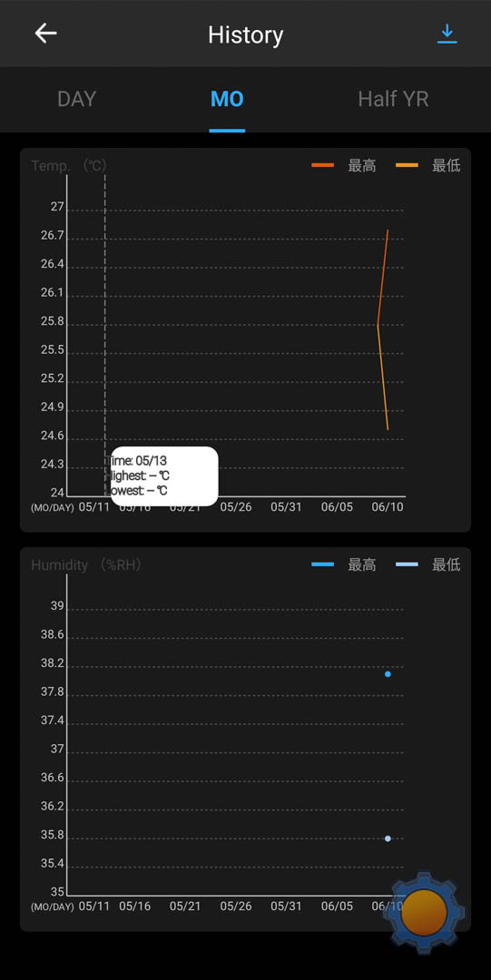
Task: Tap the 05/13 tooltip popup
Action: (164, 476)
